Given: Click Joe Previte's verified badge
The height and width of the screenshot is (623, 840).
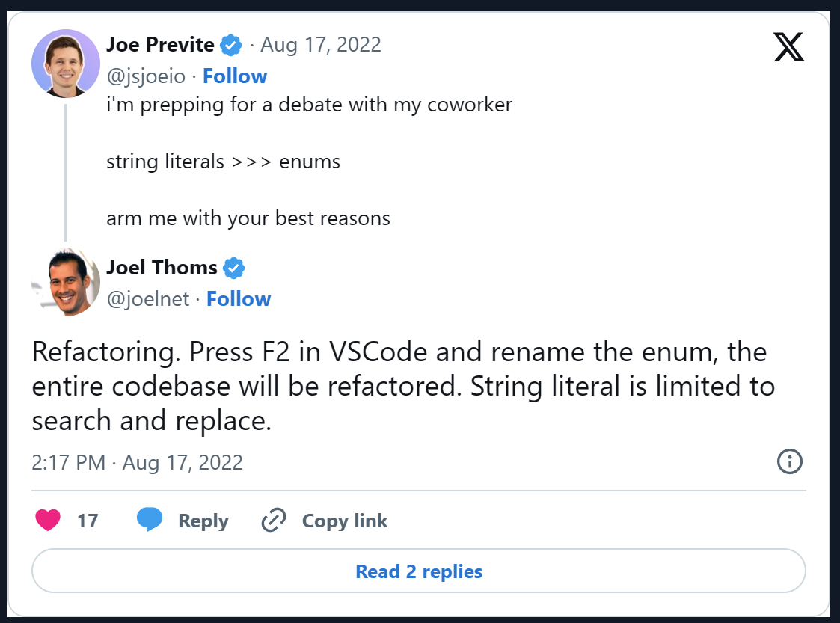Looking at the screenshot, I should [x=231, y=46].
